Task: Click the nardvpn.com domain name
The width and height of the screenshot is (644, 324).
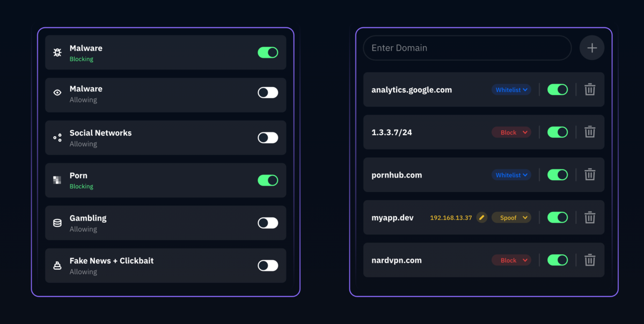Action: [397, 260]
